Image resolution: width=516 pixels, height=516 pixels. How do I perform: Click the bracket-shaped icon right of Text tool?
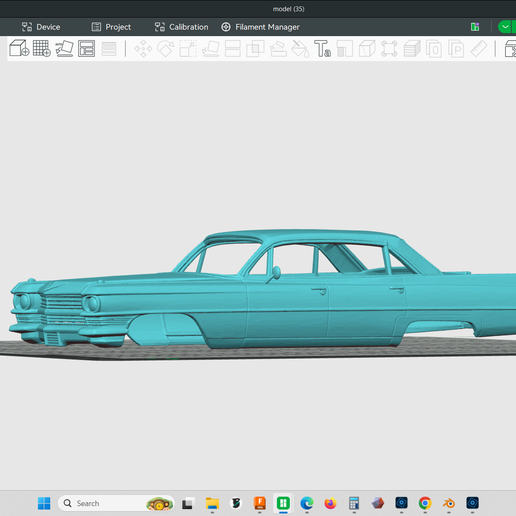(x=345, y=49)
